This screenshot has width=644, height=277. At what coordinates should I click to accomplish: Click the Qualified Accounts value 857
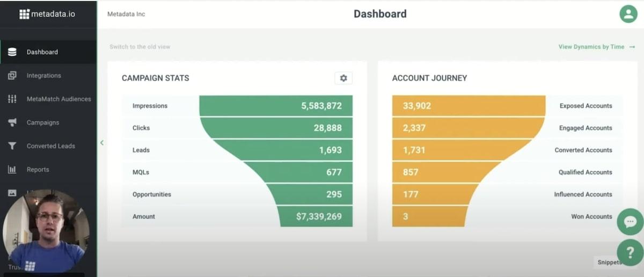pos(411,172)
